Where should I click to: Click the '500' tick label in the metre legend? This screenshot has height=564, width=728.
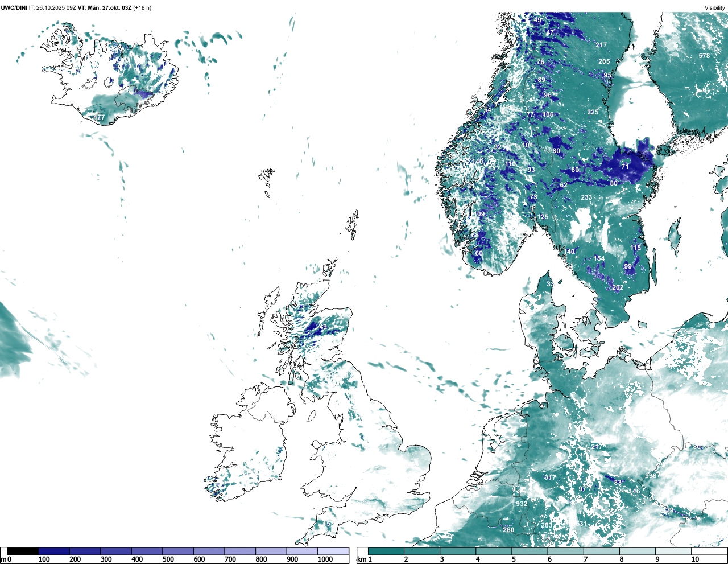point(168,559)
